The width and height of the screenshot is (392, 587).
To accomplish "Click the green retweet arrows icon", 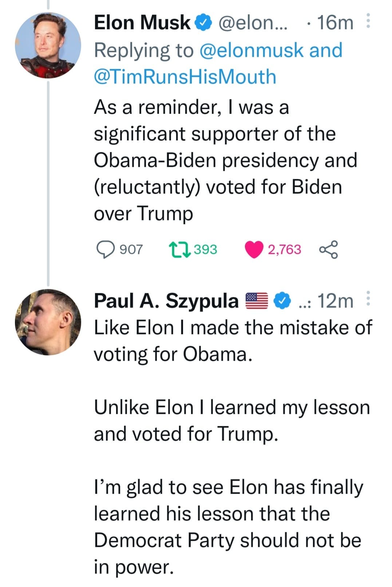I will pyautogui.click(x=180, y=250).
